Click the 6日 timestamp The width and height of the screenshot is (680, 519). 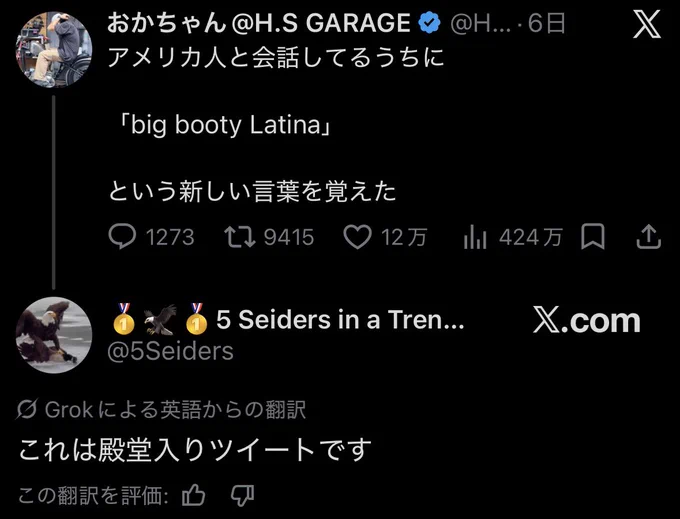coord(546,23)
